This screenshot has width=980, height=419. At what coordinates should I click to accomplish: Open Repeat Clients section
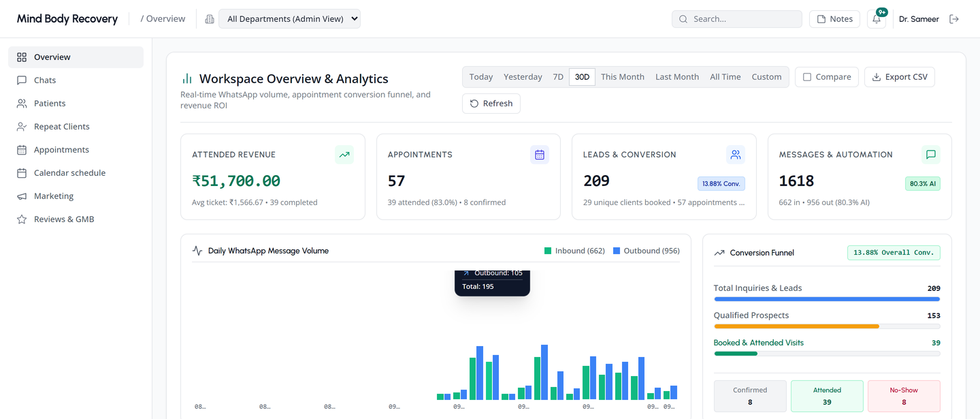point(76,127)
